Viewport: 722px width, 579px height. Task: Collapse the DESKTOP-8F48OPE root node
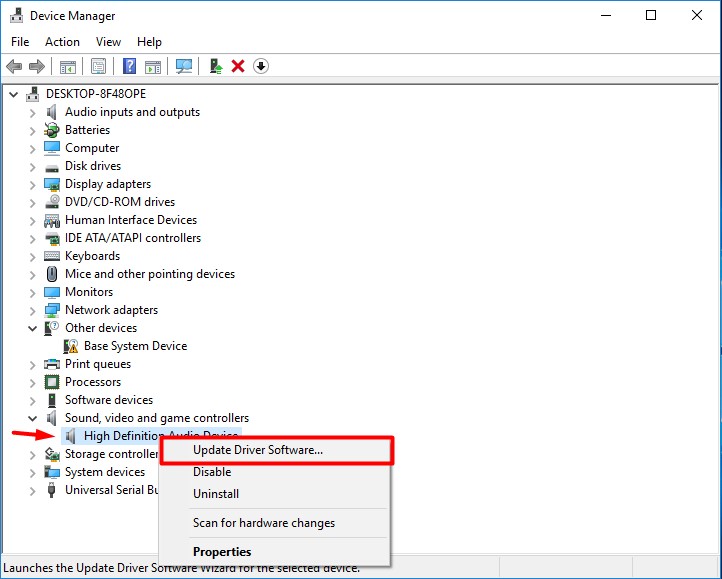point(13,94)
